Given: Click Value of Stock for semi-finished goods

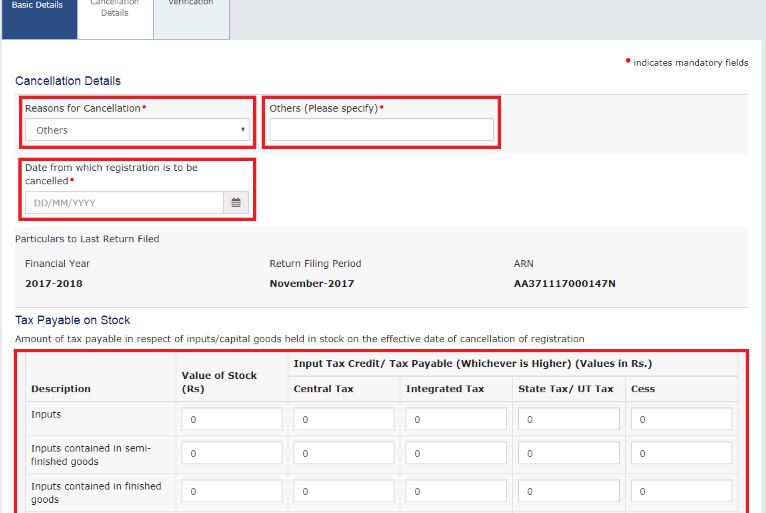Looking at the screenshot, I should click(231, 454).
